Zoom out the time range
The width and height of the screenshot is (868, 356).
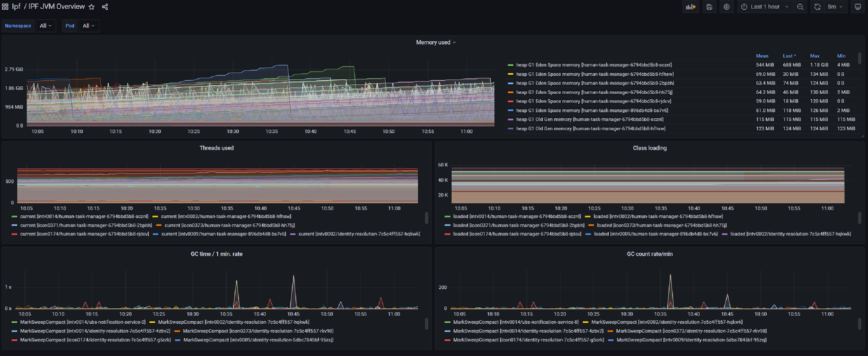800,7
